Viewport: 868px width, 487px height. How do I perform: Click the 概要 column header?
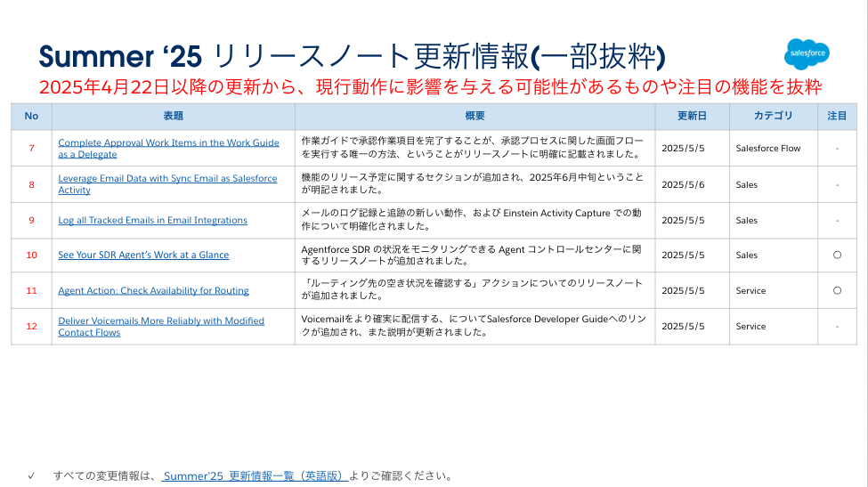475,117
